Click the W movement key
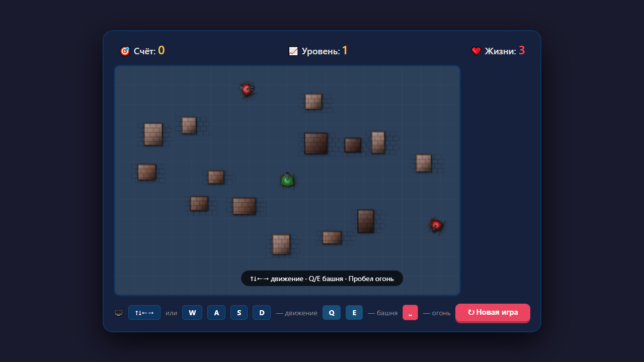The height and width of the screenshot is (362, 644). [192, 313]
